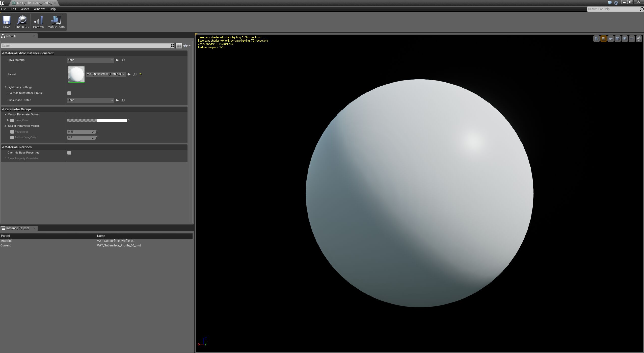
Task: Open the Window menu
Action: point(39,9)
